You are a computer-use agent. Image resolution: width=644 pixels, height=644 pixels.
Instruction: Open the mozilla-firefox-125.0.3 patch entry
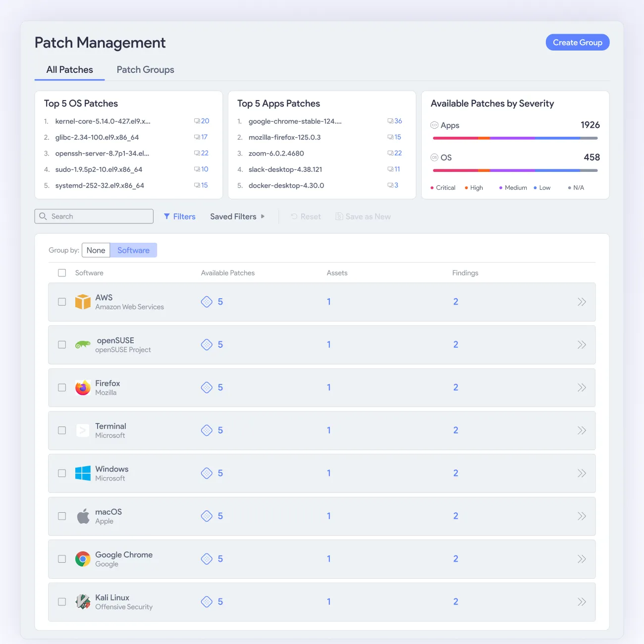285,137
